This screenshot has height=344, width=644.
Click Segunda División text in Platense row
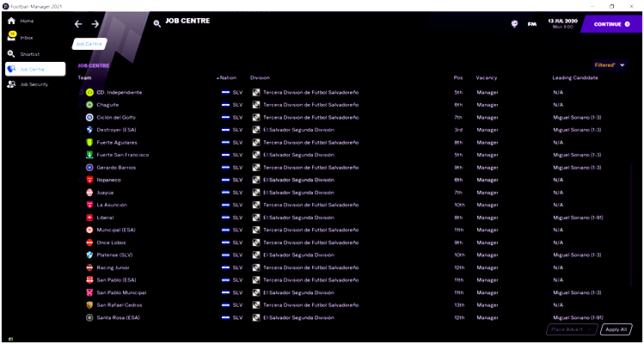298,255
